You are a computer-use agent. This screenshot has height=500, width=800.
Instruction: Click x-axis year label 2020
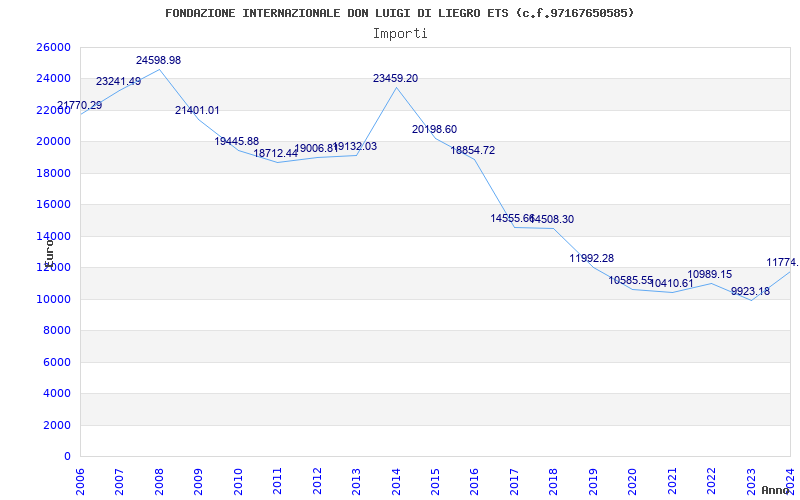(x=633, y=482)
